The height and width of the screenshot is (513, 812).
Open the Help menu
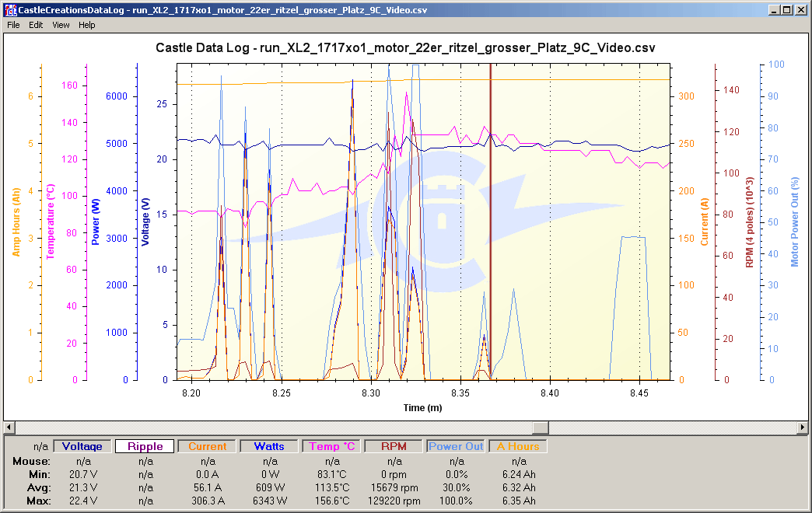coord(87,25)
